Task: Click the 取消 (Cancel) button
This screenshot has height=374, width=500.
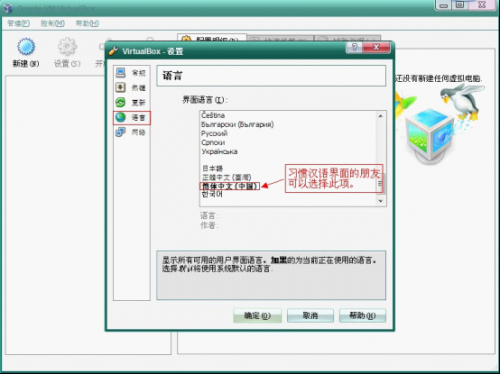Action: click(310, 315)
